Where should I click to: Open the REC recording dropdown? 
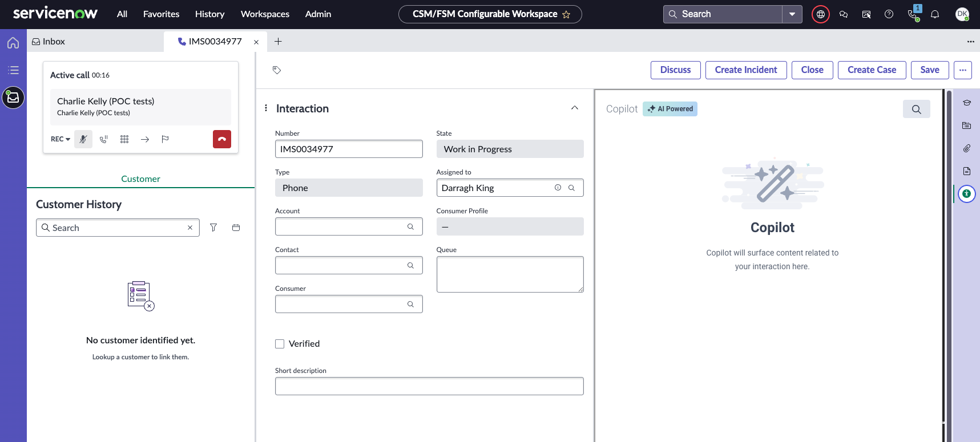click(61, 139)
